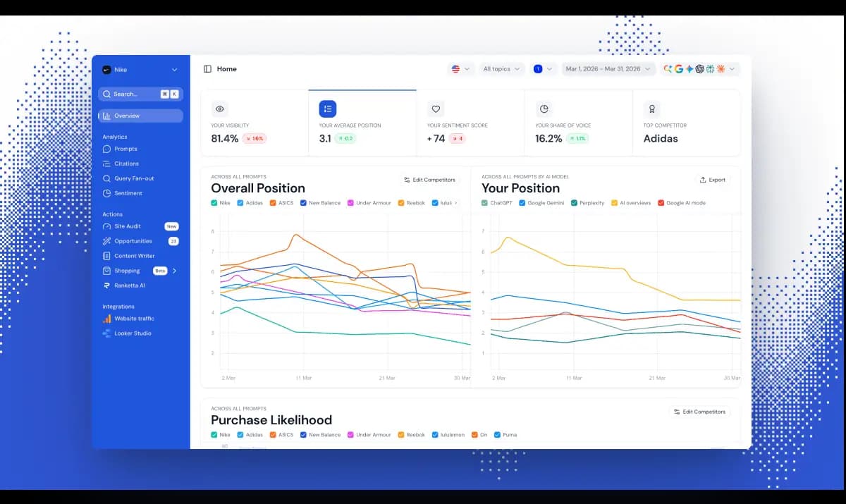Click the Opportunities wand icon
The height and width of the screenshot is (504, 846).
[x=106, y=241]
